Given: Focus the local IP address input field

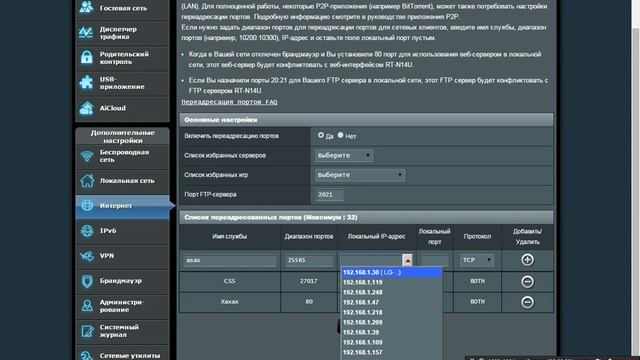Looking at the screenshot, I should (371, 260).
